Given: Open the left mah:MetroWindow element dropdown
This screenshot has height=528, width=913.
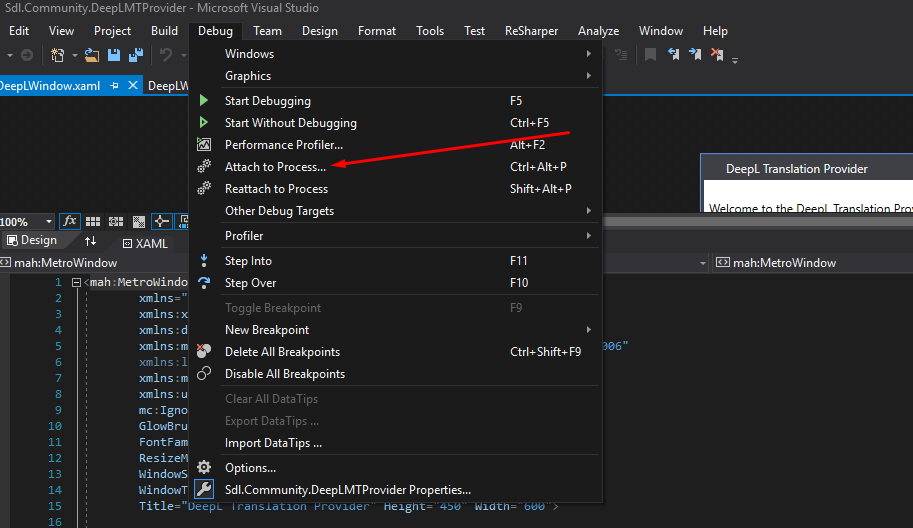Looking at the screenshot, I should 703,263.
